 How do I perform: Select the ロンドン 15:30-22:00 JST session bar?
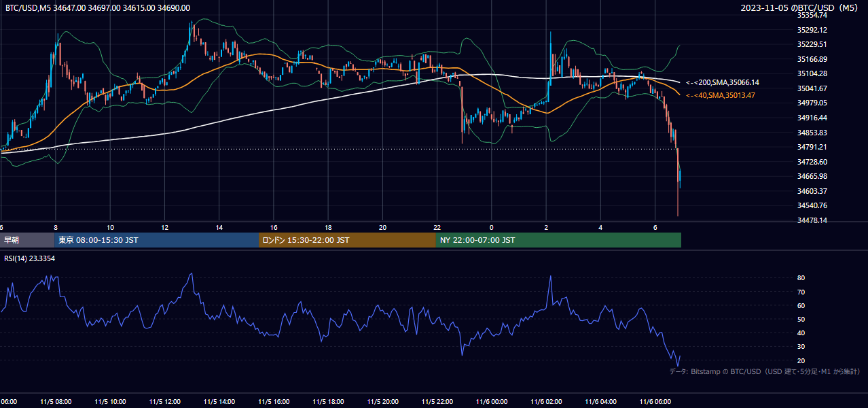(347, 240)
